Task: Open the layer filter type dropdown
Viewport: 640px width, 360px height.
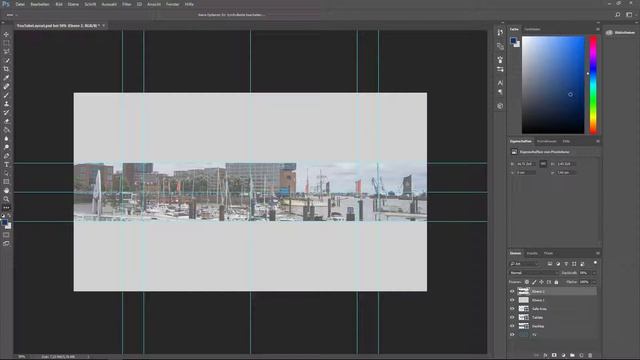Action: tap(524, 264)
